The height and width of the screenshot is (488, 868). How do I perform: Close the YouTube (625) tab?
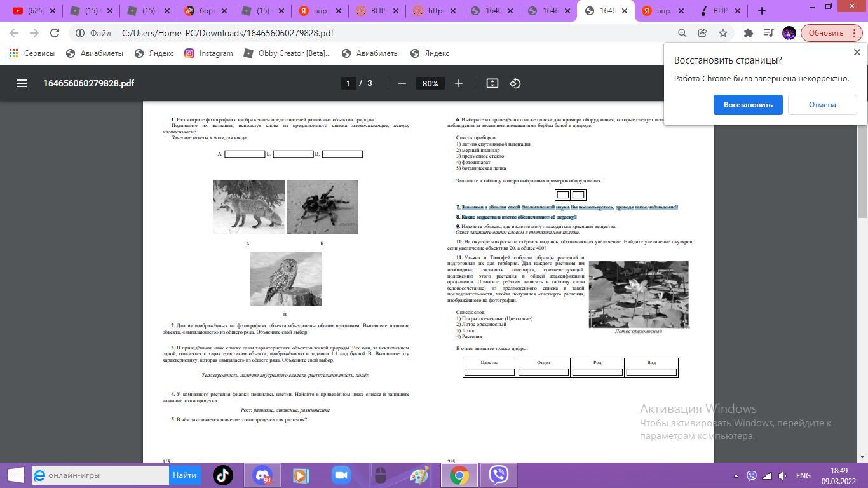click(52, 11)
